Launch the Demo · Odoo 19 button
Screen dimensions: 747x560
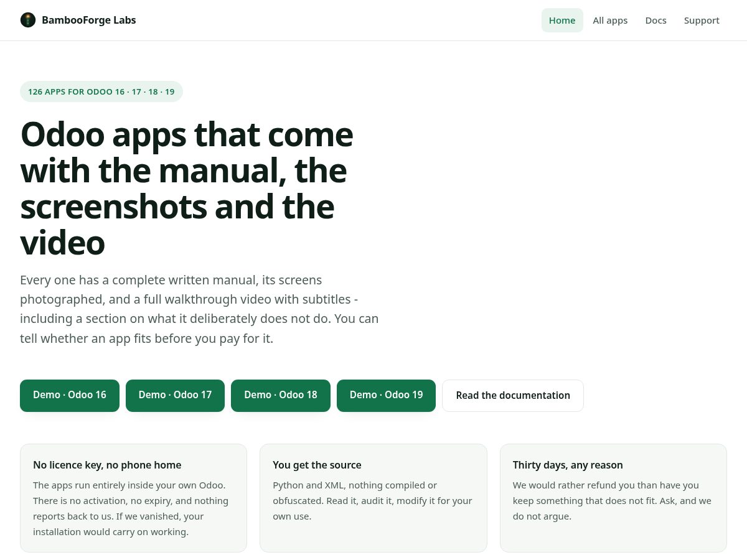(386, 395)
